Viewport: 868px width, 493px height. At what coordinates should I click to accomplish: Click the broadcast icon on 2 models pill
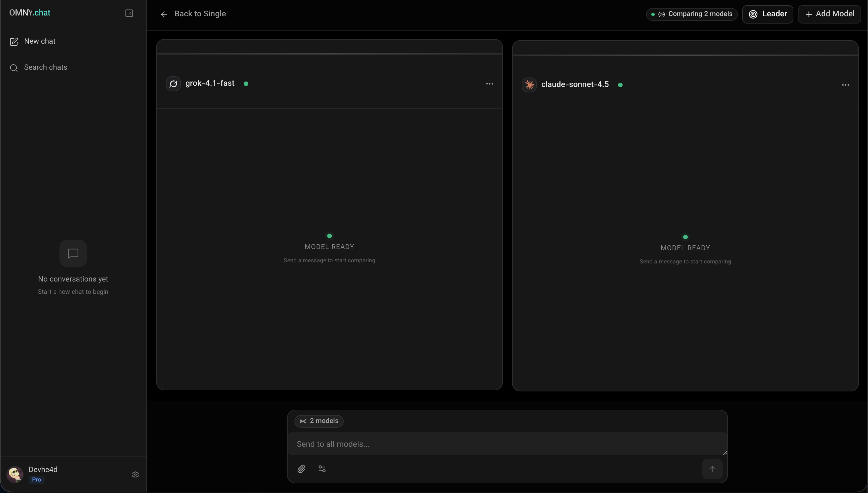click(x=303, y=421)
